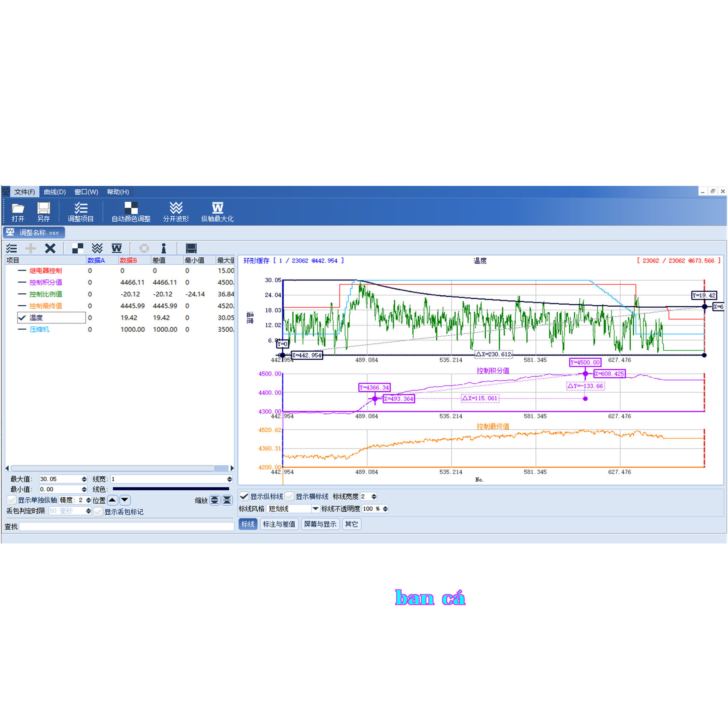Uncheck 显示纵标线 checkbox
Screen dimensions: 728x728
tap(244, 496)
